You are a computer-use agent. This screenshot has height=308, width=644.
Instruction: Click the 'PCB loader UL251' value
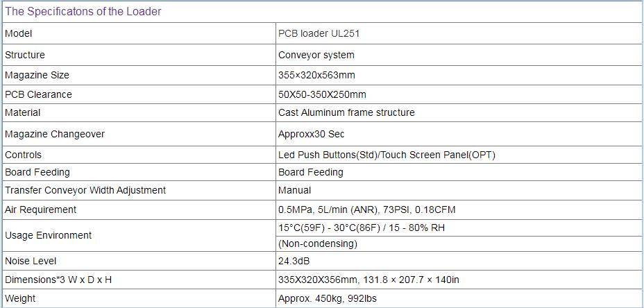click(319, 34)
